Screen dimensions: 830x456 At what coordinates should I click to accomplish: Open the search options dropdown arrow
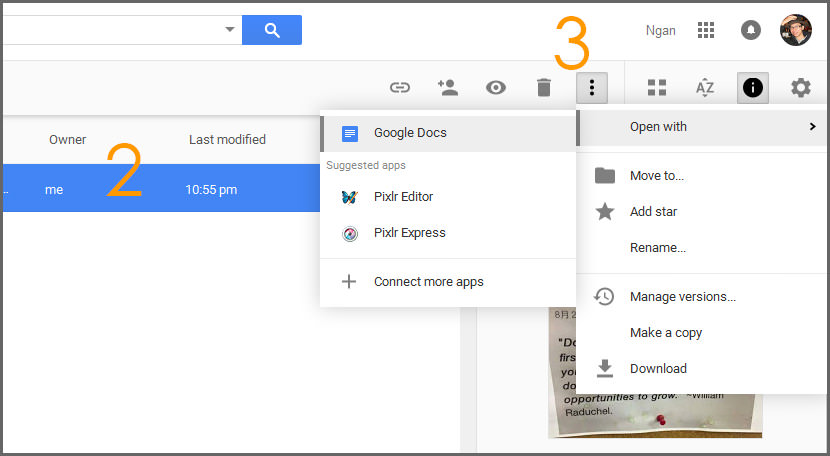click(x=230, y=30)
